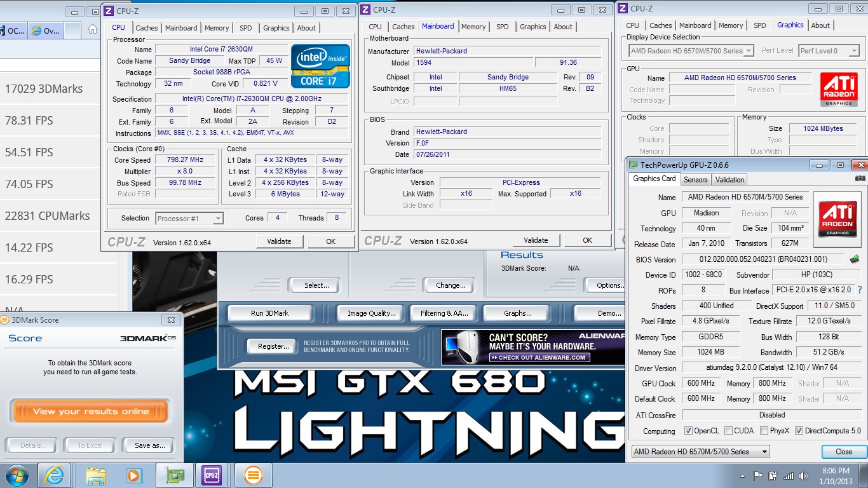Click the 3DMark Select button
Screen dimensions: 868x488
point(316,285)
